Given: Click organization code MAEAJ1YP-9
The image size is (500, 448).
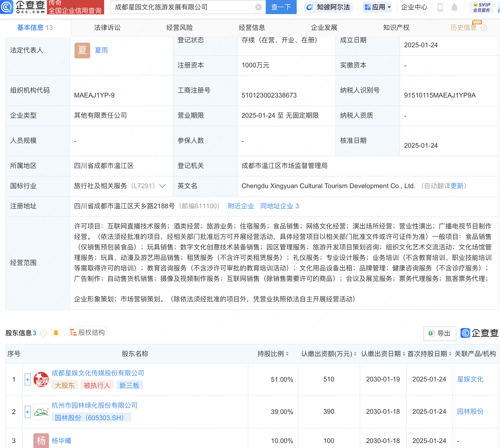Looking at the screenshot, I should [94, 95].
